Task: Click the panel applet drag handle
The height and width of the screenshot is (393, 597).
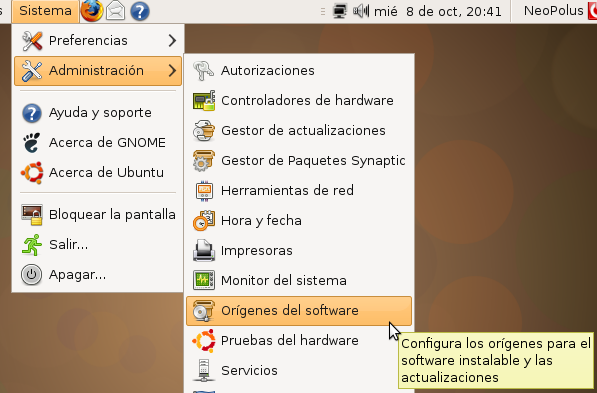Action: (x=323, y=11)
